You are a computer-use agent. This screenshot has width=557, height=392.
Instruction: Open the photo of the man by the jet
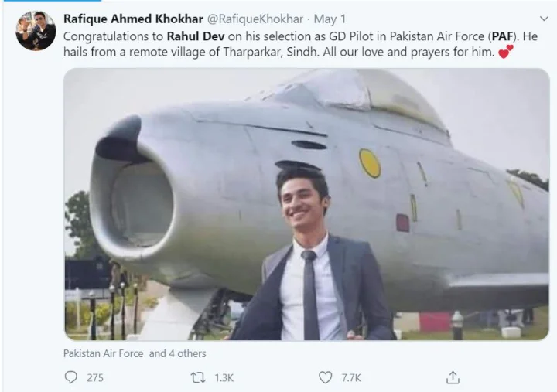(306, 205)
